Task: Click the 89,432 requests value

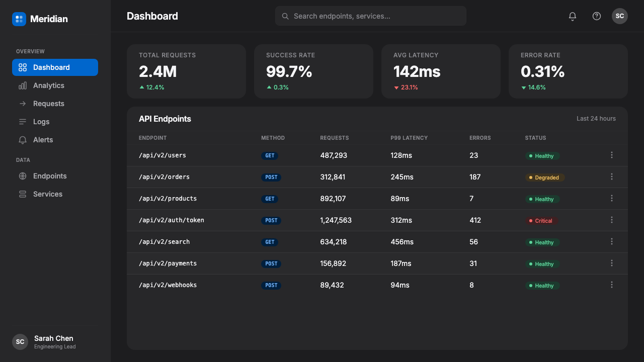Action: 332,285
